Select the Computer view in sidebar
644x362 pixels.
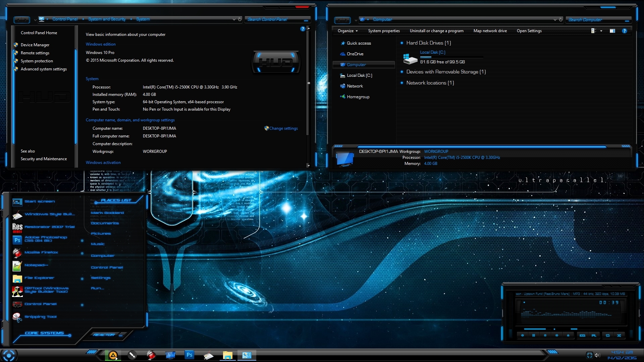[x=357, y=65]
